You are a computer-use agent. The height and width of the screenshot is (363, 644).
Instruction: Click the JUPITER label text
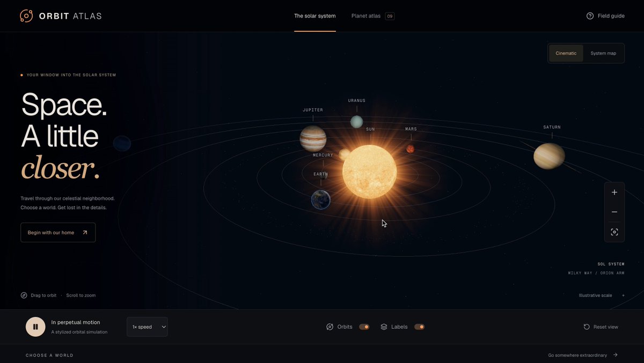tap(313, 110)
